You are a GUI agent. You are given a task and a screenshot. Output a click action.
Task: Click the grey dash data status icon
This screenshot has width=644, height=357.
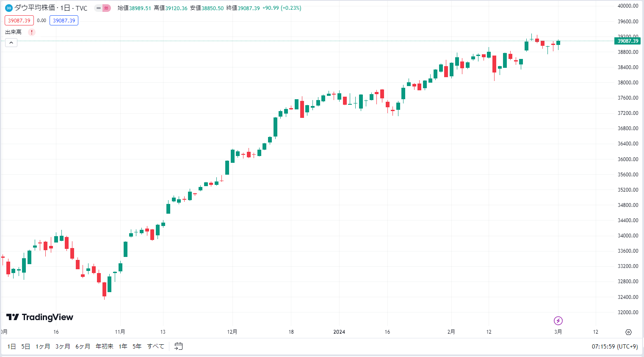tap(98, 8)
